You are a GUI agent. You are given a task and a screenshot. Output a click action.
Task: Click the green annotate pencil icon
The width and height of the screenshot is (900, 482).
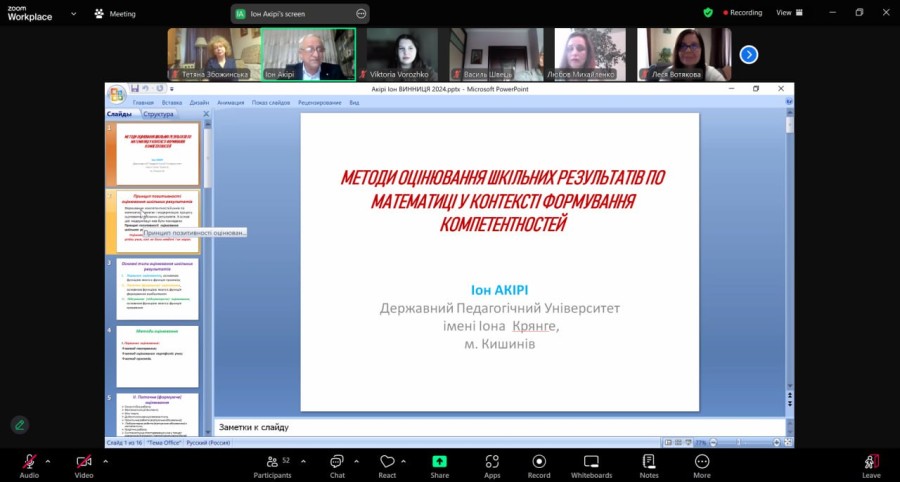tap(20, 425)
